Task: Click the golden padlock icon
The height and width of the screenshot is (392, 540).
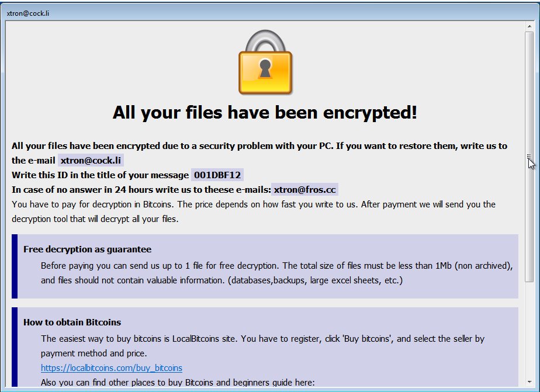Action: click(265, 63)
